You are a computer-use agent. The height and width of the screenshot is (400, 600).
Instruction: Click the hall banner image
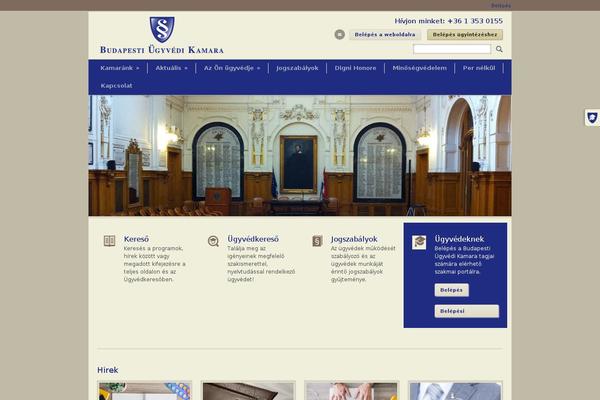[300, 155]
